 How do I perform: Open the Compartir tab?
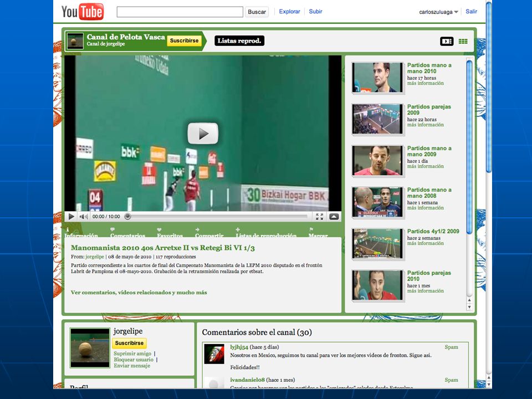[x=209, y=233]
